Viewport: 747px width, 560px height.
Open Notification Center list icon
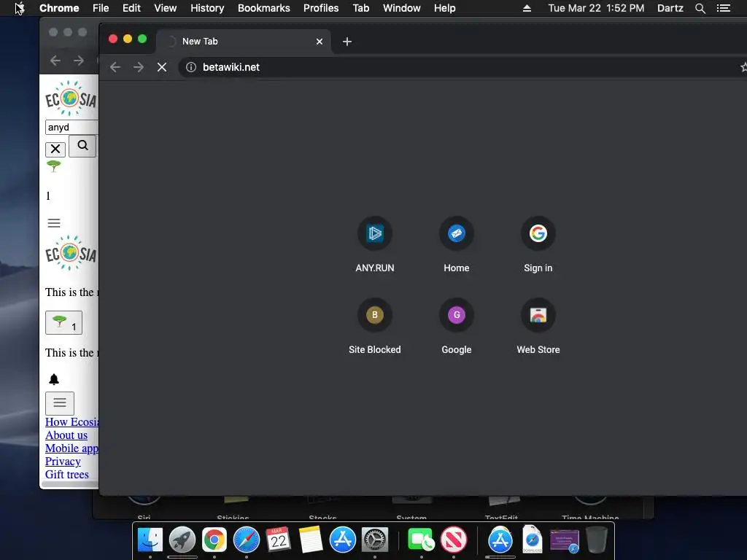pos(723,8)
